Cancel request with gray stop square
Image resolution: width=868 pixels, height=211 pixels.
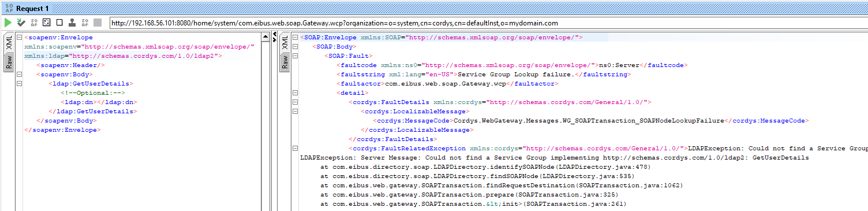coord(98,23)
